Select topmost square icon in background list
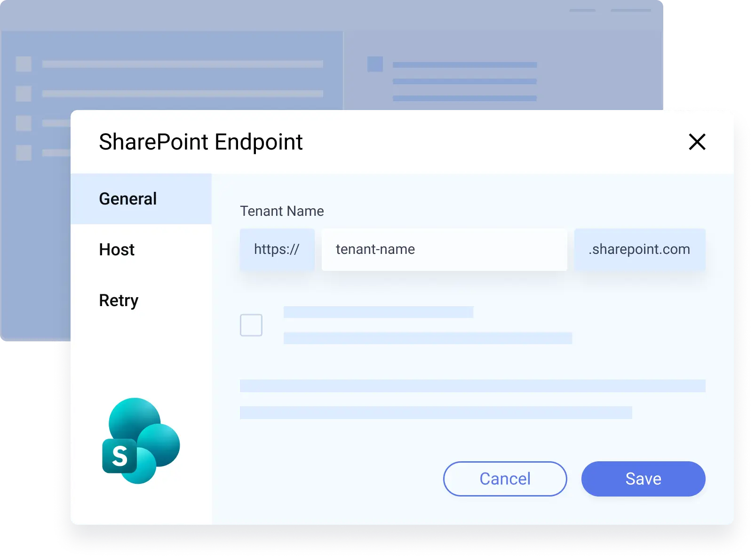The height and width of the screenshot is (560, 755). [24, 64]
